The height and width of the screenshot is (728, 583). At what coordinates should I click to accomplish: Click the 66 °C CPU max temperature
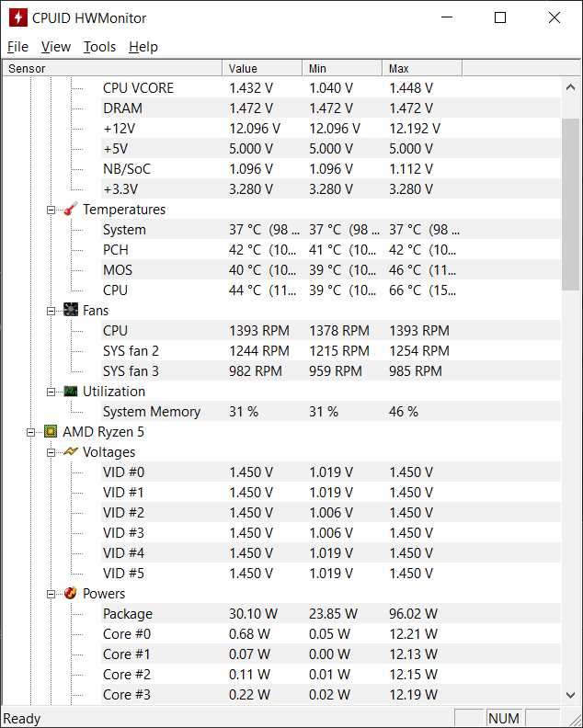tap(422, 290)
